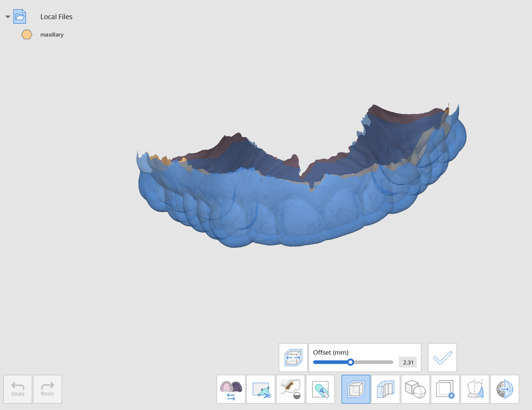Viewport: 532px width, 410px height.
Task: Click the offset direction box icon
Action: pyautogui.click(x=293, y=358)
